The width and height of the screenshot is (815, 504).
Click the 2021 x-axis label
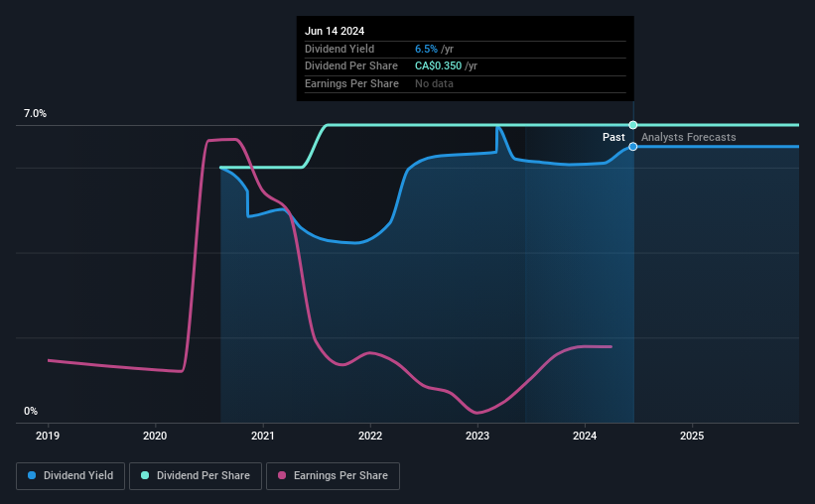(x=262, y=436)
